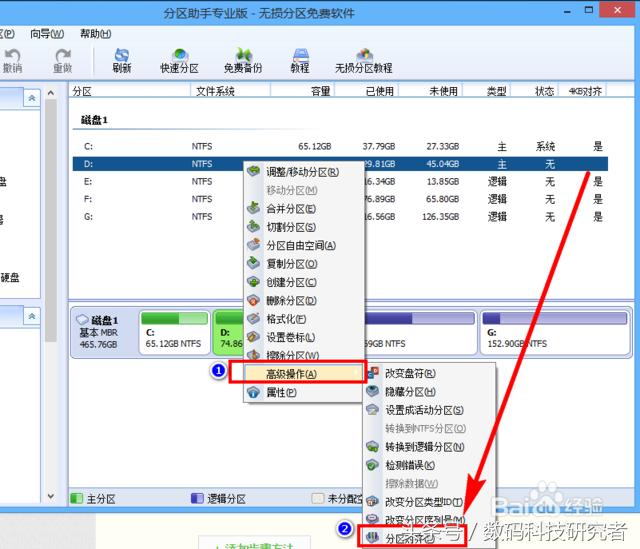The width and height of the screenshot is (640, 549).
Task: Collapse the upper left sidebar panel chevron
Action: coord(32,98)
